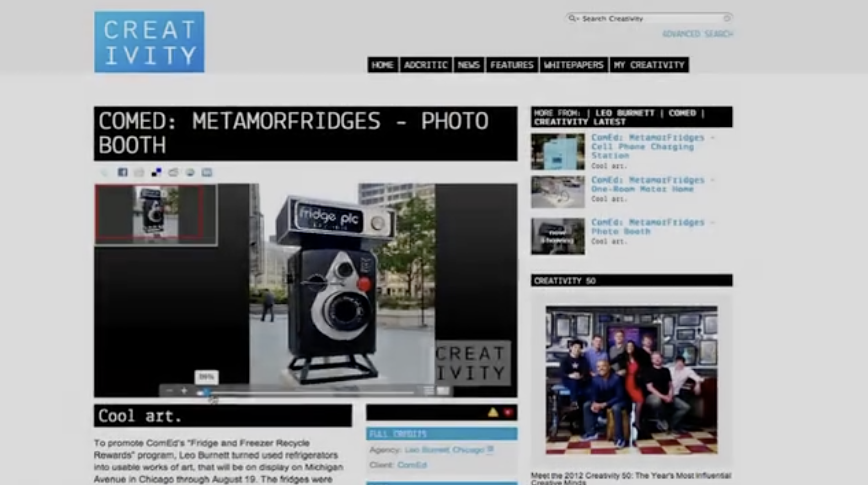The image size is (868, 485).
Task: Open the News menu item
Action: (x=468, y=65)
